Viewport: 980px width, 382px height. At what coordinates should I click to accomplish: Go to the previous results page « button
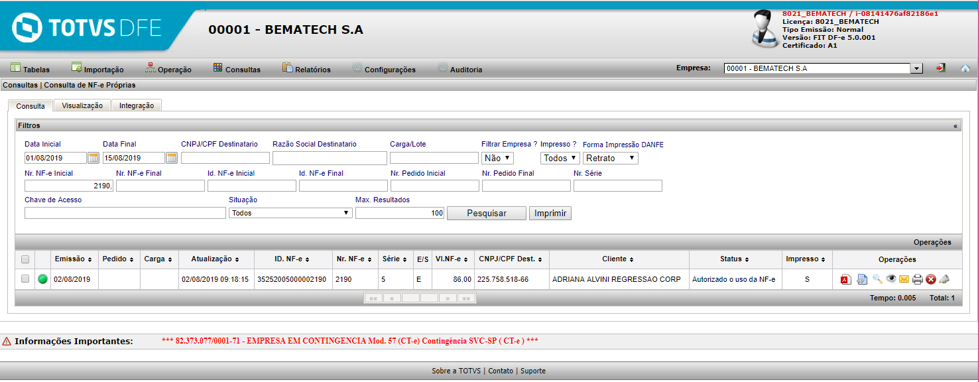tap(392, 298)
